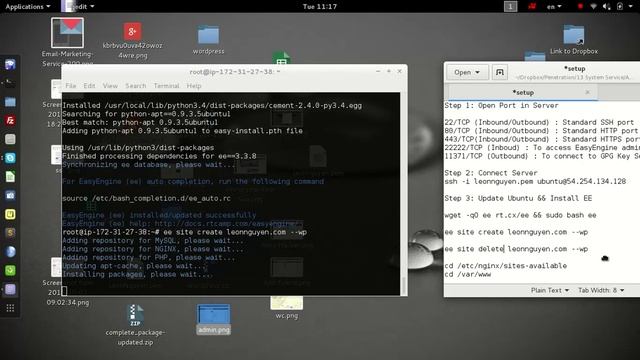Close the terminal window
This screenshot has height=360, width=640.
pyautogui.click(x=400, y=71)
